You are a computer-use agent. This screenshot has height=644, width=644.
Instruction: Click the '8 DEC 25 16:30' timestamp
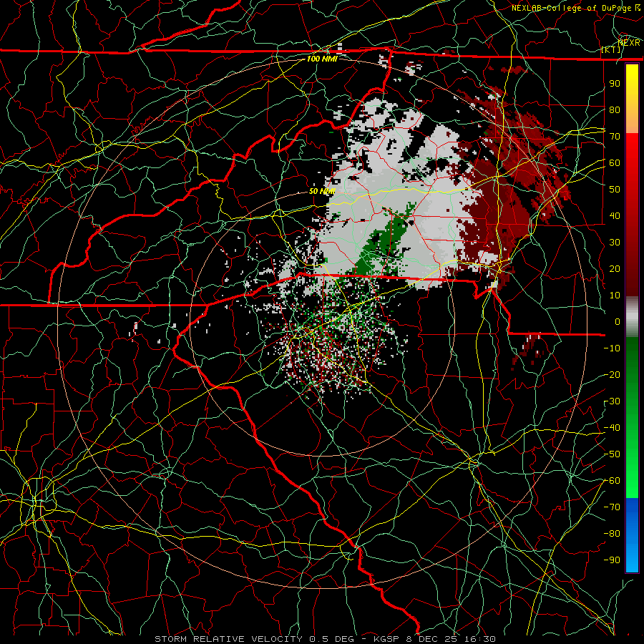pyautogui.click(x=451, y=639)
